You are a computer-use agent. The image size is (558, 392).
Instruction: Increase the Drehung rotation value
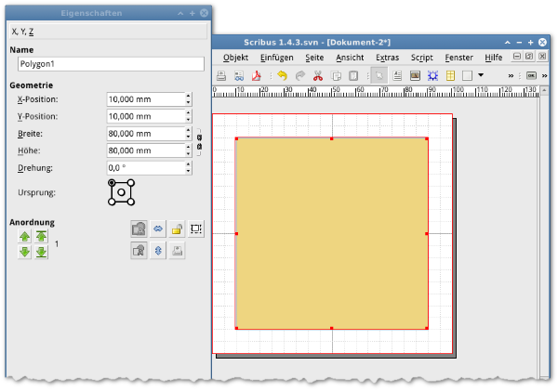[x=188, y=164]
